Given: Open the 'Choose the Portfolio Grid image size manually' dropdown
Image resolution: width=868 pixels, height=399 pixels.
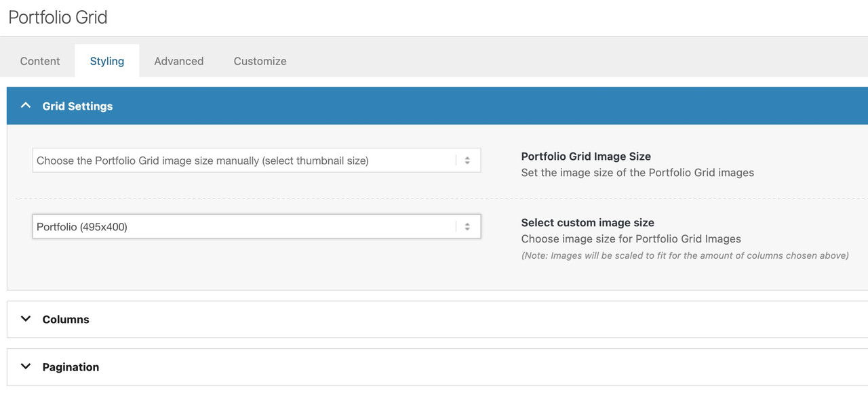Looking at the screenshot, I should point(244,161).
